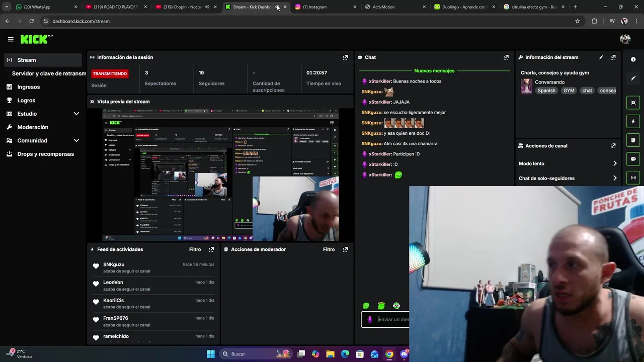Pop out the Chat panel
The height and width of the screenshot is (362, 644).
506,57
